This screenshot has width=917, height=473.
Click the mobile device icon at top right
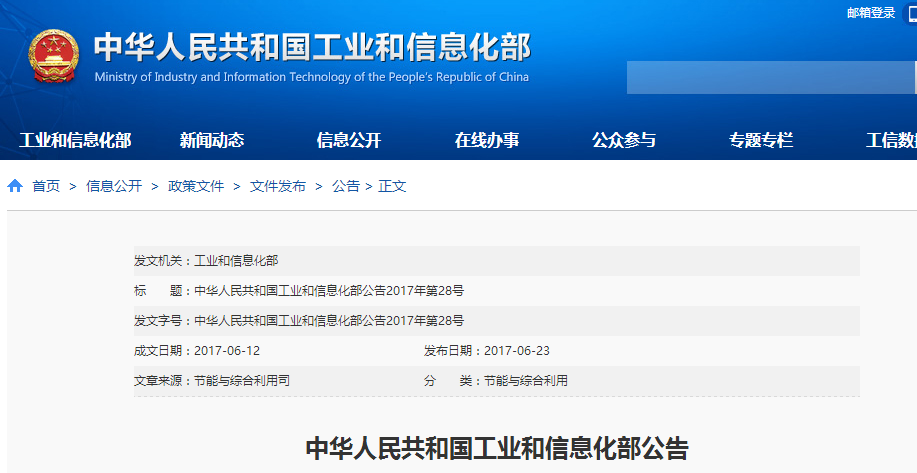[911, 13]
